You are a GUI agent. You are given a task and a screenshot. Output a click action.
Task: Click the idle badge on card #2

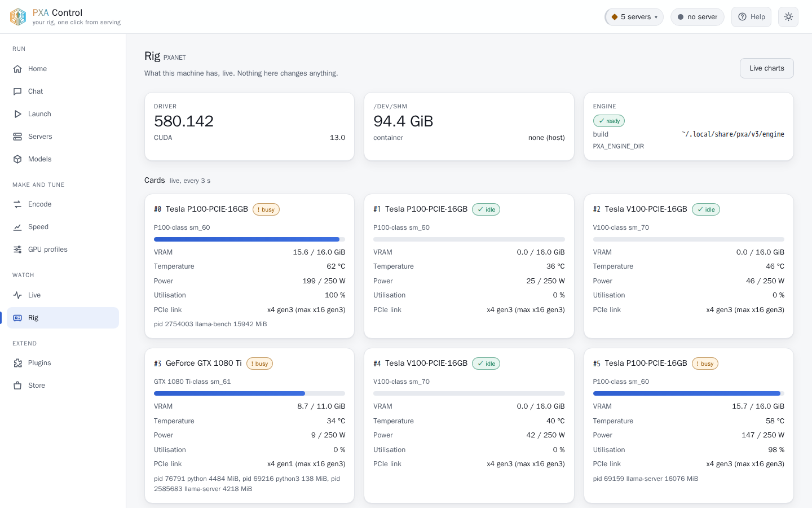coord(706,209)
